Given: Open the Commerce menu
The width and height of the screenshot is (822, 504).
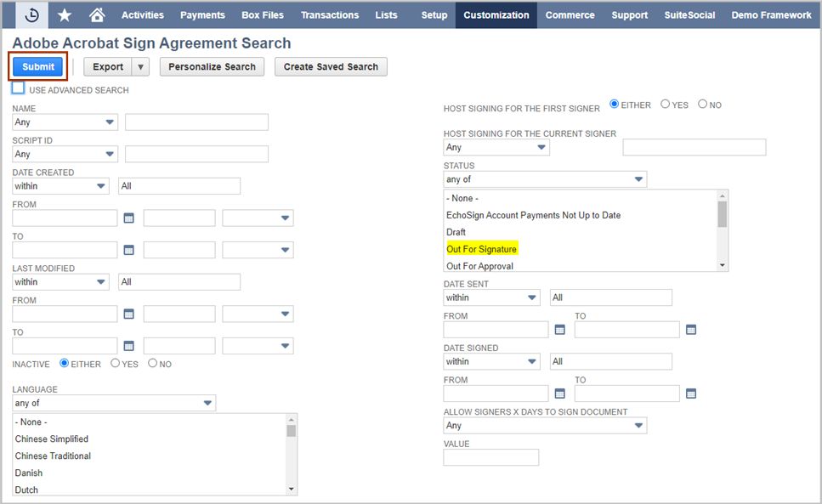Looking at the screenshot, I should pos(570,15).
